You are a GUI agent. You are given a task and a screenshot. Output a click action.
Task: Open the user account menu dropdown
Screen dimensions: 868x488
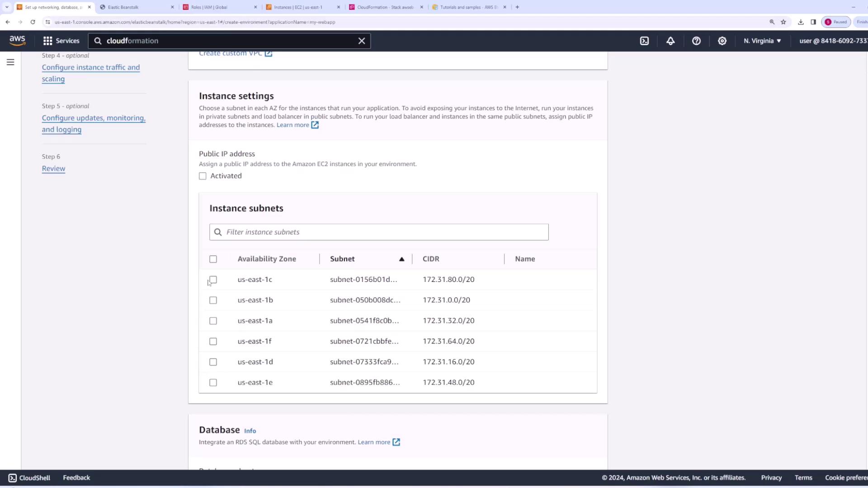(x=833, y=41)
